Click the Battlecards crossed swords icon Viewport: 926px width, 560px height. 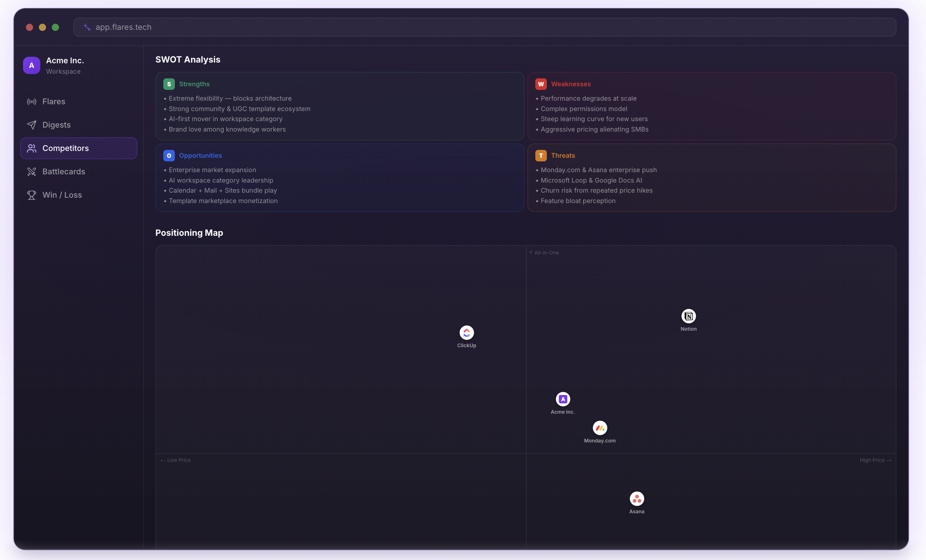(x=32, y=172)
